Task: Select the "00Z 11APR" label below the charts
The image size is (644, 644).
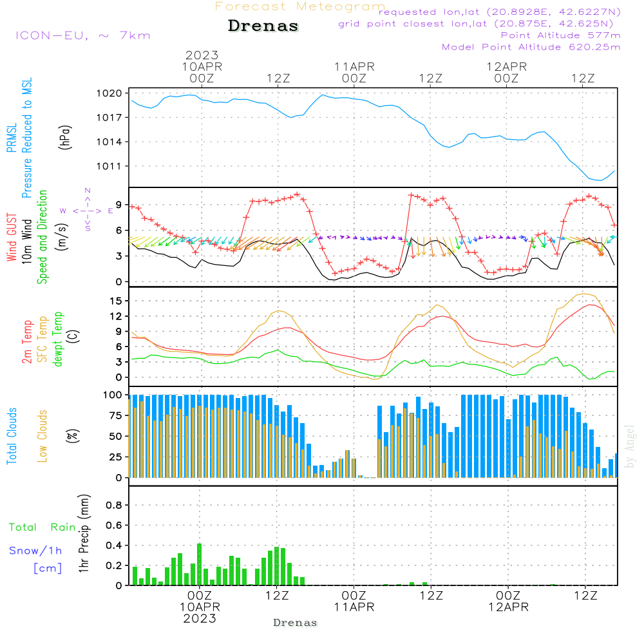Action: 354,601
